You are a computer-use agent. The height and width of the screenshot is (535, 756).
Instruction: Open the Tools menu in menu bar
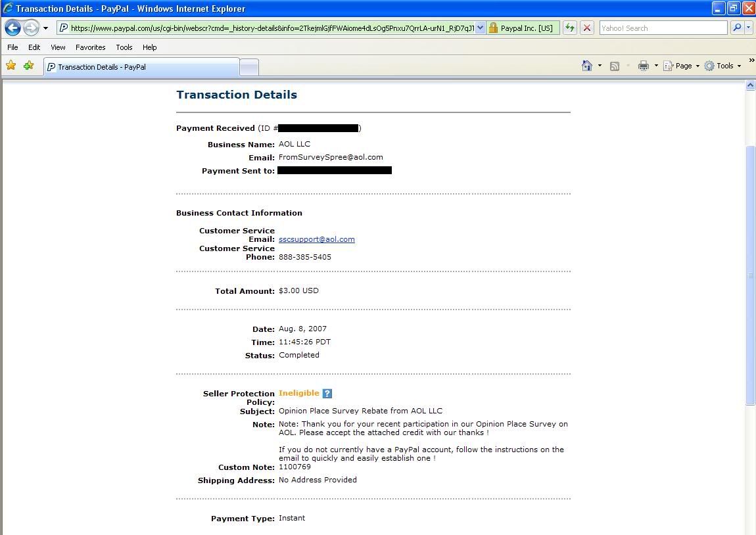[x=124, y=47]
